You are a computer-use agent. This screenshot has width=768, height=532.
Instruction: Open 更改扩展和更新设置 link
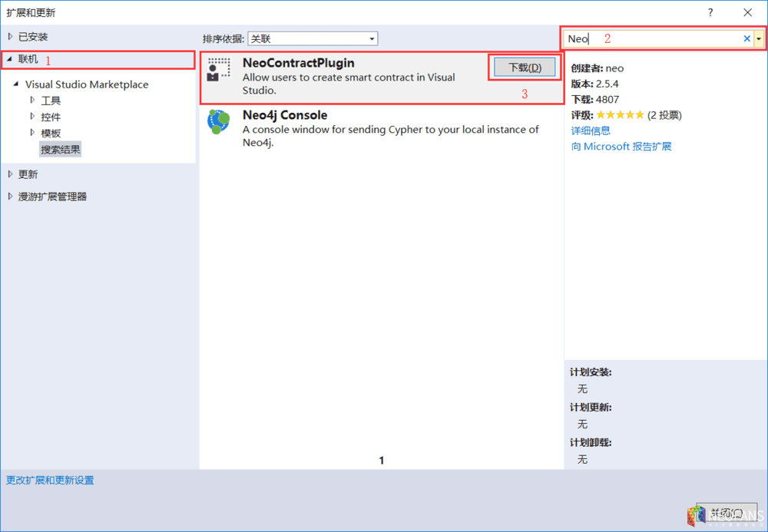(x=50, y=480)
